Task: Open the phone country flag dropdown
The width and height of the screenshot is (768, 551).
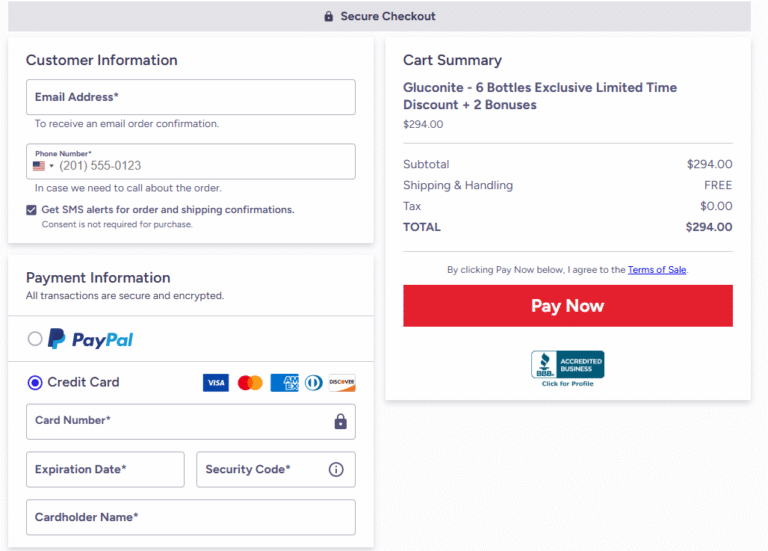Action: point(43,166)
